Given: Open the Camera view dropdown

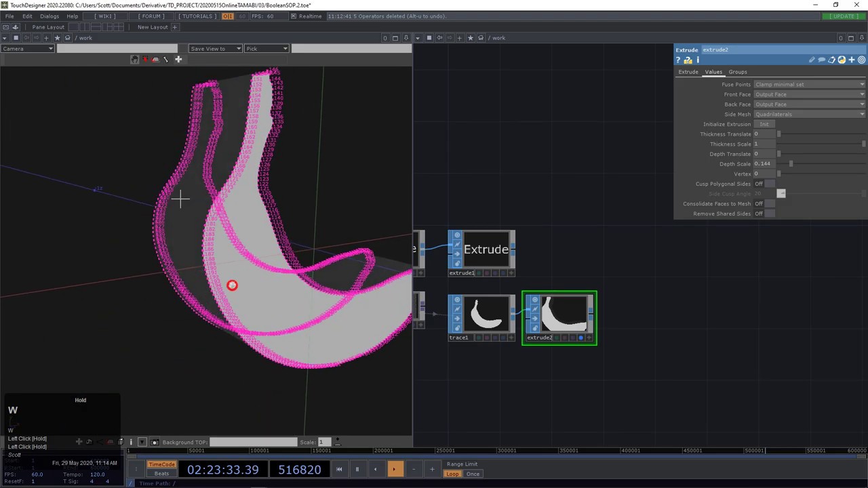Looking at the screenshot, I should click(27, 49).
